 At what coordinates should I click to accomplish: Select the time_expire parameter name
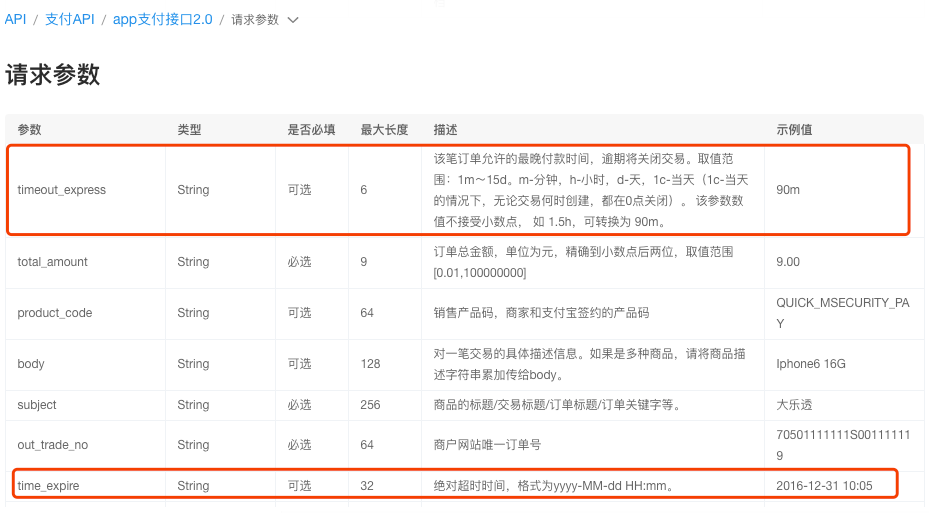coord(48,486)
